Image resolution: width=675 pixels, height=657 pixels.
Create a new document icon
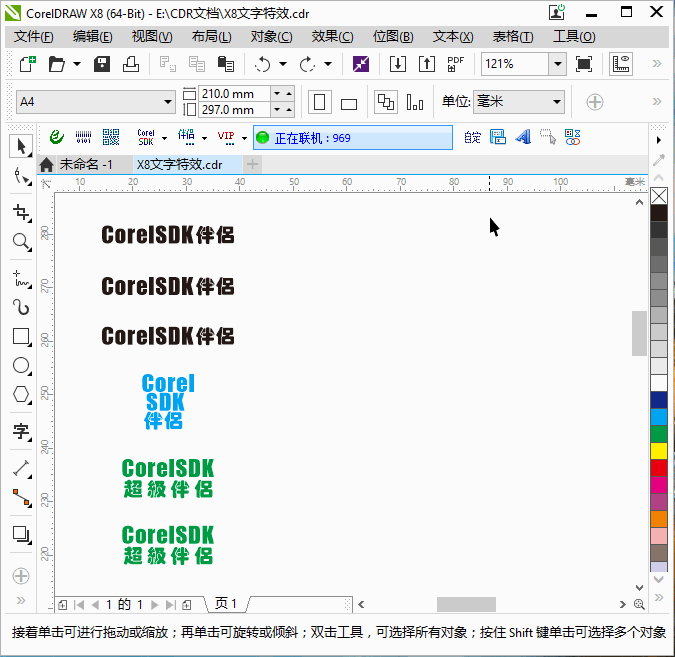pyautogui.click(x=28, y=64)
